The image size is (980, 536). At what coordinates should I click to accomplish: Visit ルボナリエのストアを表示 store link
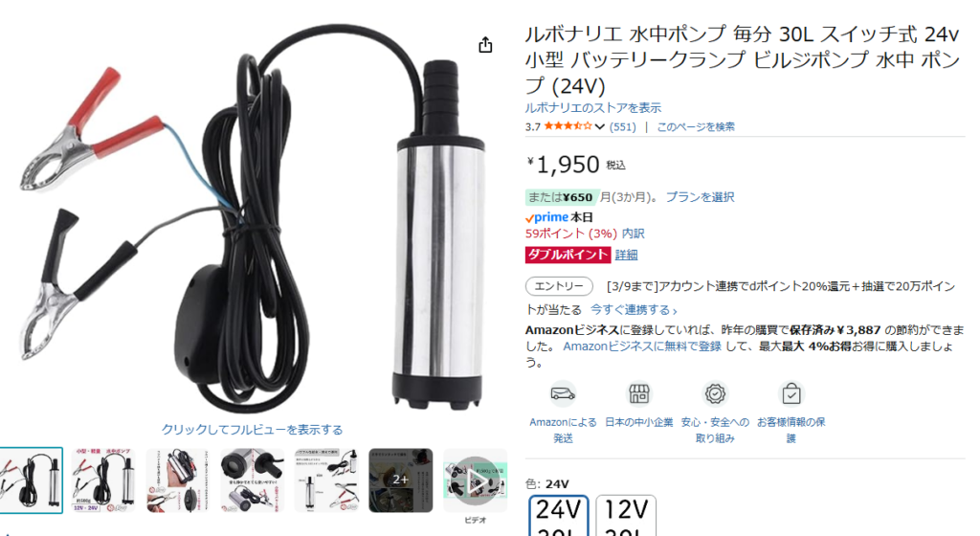click(592, 108)
